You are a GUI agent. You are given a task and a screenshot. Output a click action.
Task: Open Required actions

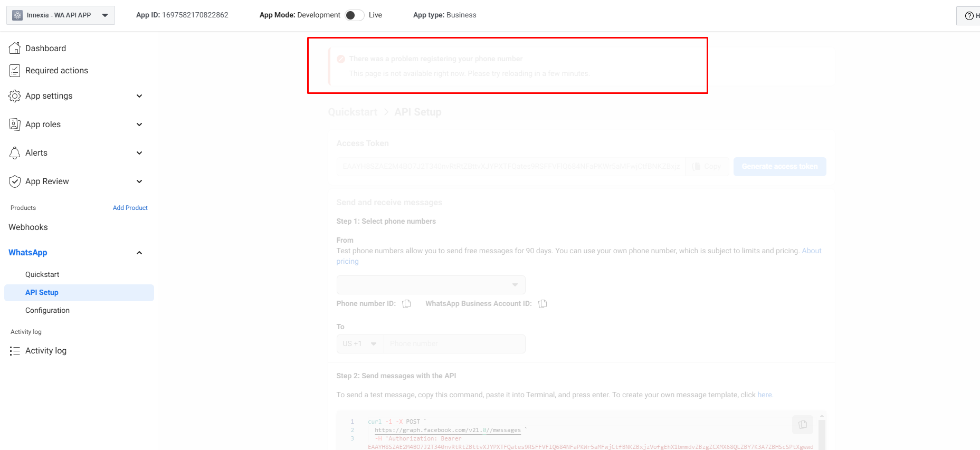pyautogui.click(x=56, y=71)
